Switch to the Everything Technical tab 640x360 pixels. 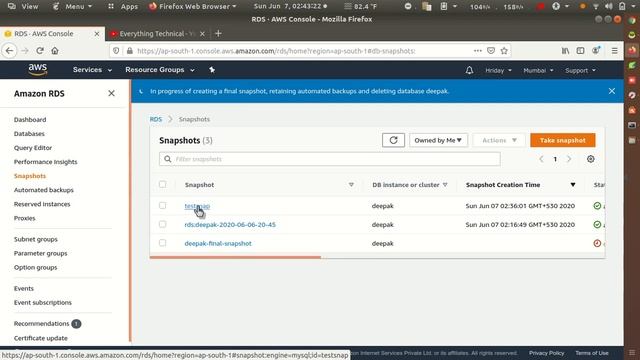153,34
